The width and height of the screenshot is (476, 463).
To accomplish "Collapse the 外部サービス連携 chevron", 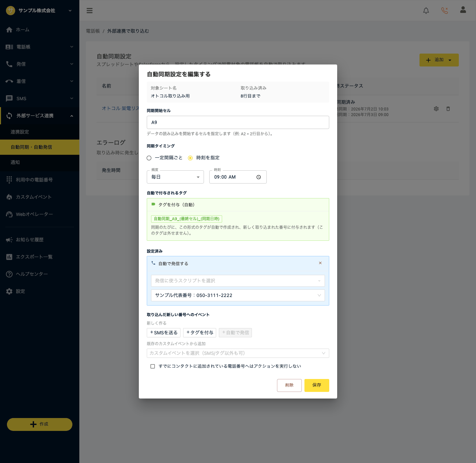I will pos(72,116).
